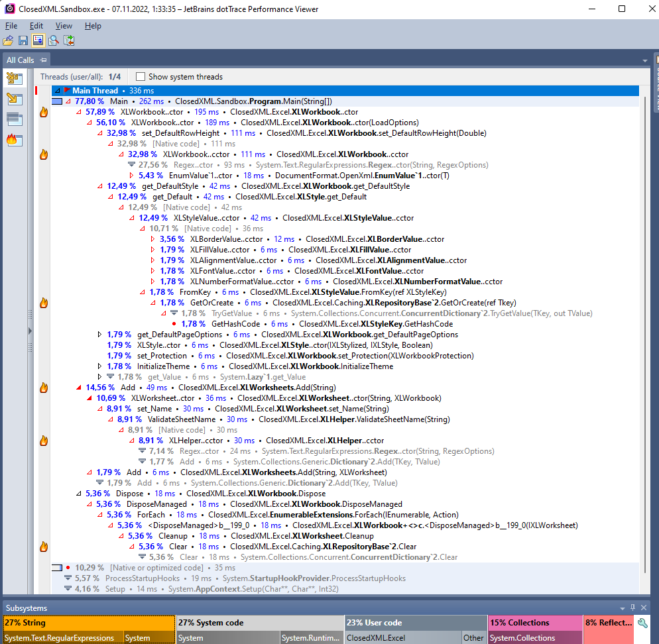Open the Subsystems panel dropdown arrow
Viewport: 659px width, 644px height.
click(x=623, y=607)
